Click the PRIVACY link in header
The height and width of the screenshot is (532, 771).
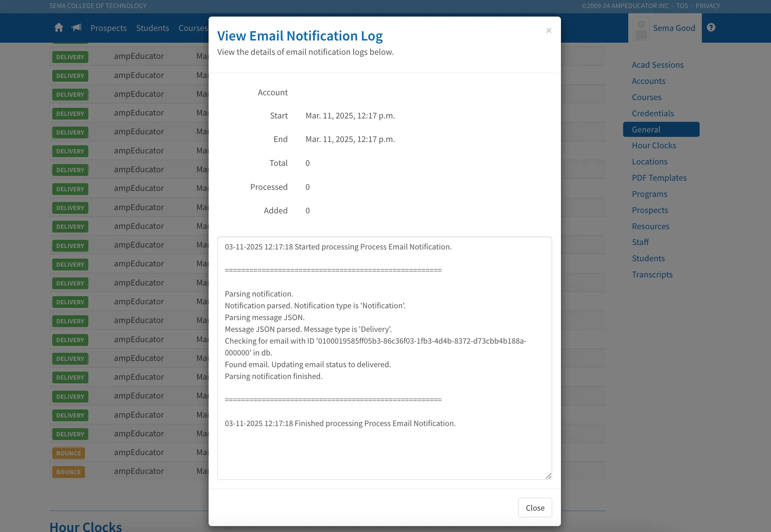coord(708,6)
